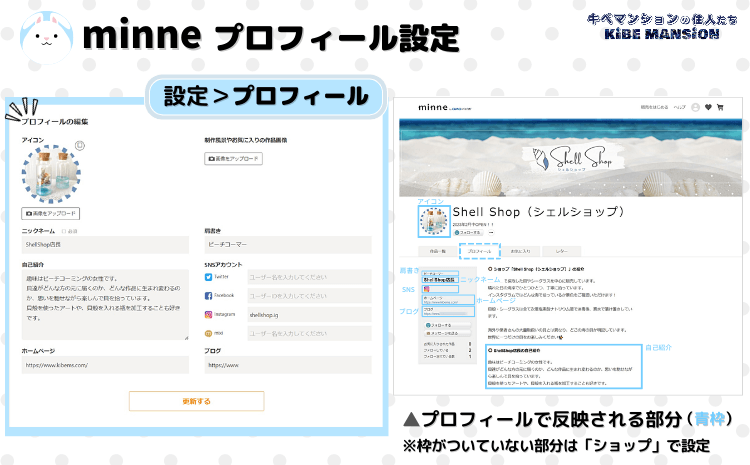The image size is (750, 465).
Task: Upload a new icon image under アイコン
Action: point(51,213)
